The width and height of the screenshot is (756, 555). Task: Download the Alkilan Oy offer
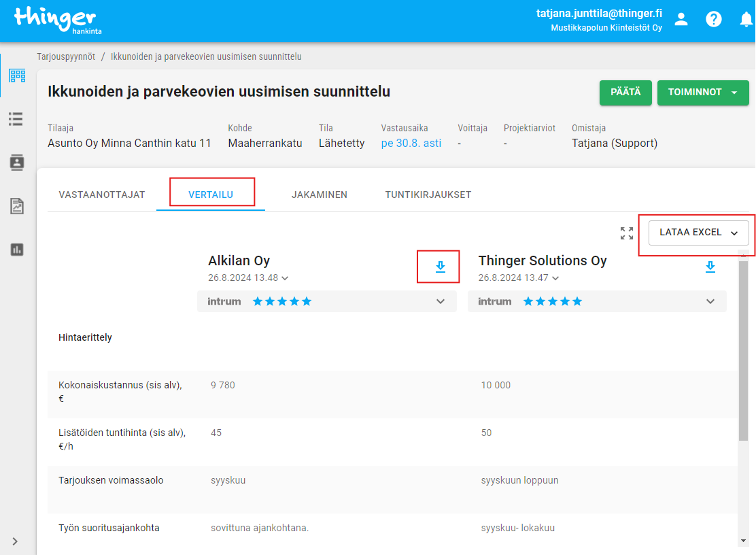440,267
